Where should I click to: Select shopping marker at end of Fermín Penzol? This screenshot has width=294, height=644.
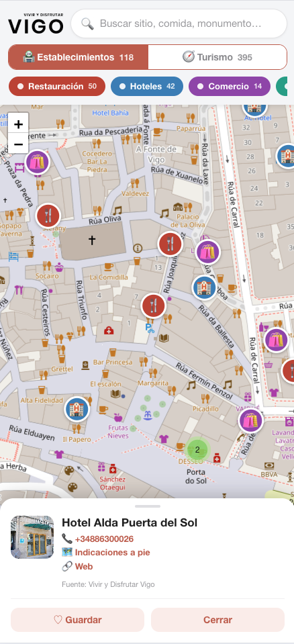251,420
